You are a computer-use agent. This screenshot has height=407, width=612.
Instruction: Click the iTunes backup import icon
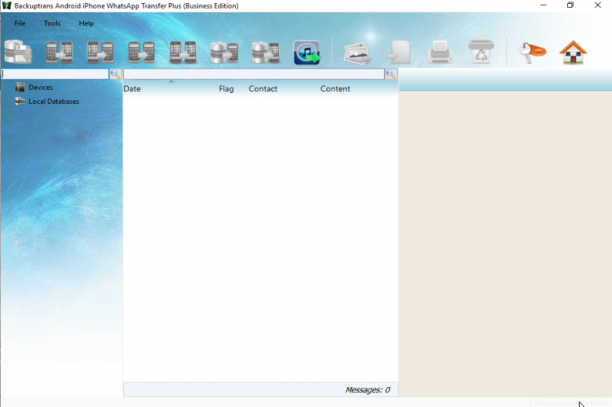(x=307, y=52)
